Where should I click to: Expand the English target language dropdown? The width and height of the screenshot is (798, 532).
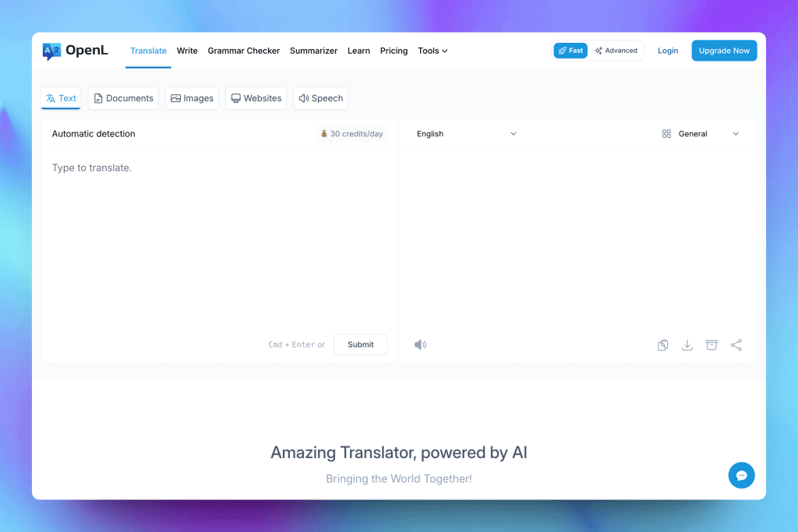coord(467,134)
